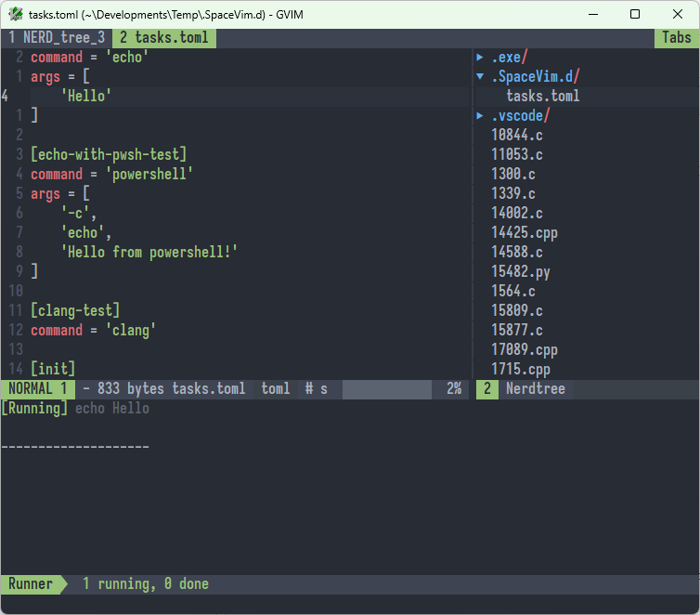The image size is (700, 615).
Task: Expand the .vscode folder arrow
Action: coord(480,116)
